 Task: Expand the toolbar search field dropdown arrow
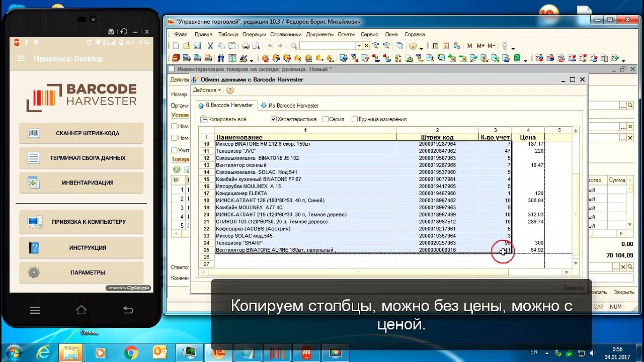359,46
